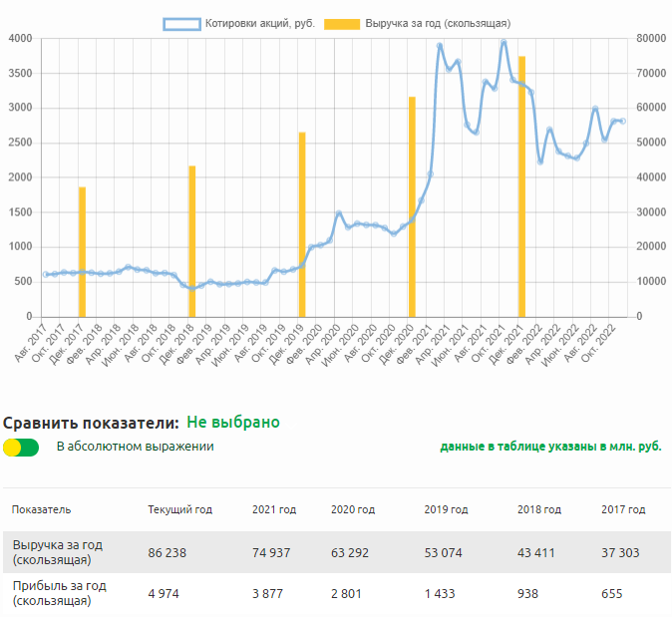Click the yellow revenue bar for Dec 2019
This screenshot has height=617, width=672.
(x=301, y=223)
